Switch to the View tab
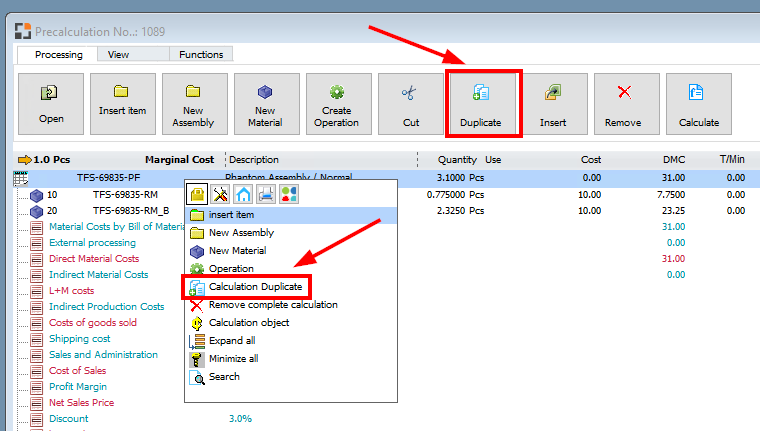This screenshot has height=431, width=760. point(118,54)
